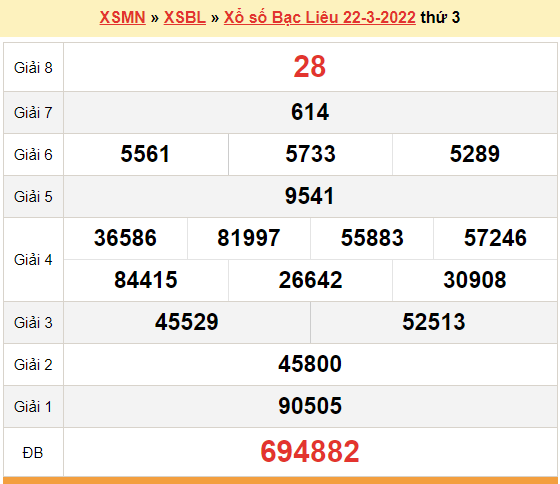The image size is (560, 484).
Task: Click the Giải 5 row label
Action: tap(33, 196)
